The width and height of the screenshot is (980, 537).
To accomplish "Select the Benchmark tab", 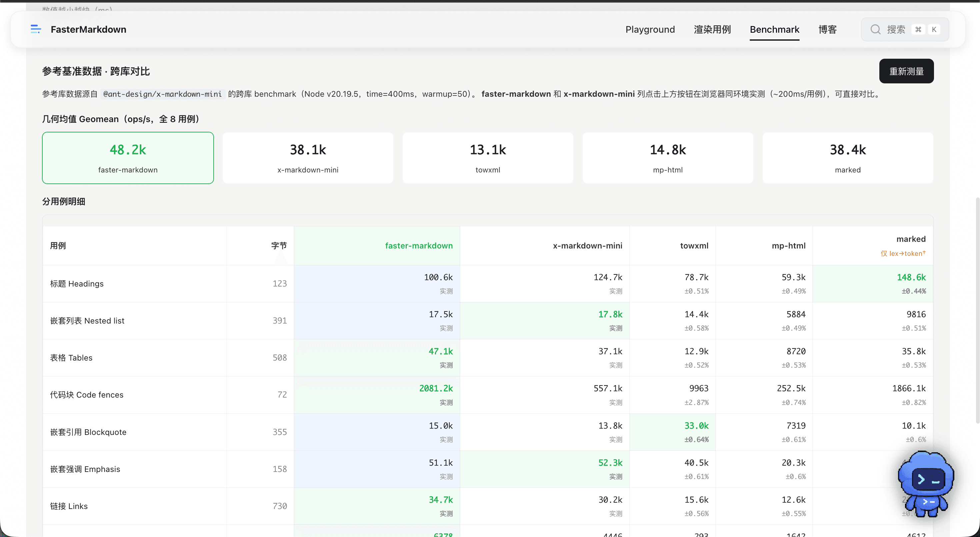I will (774, 29).
